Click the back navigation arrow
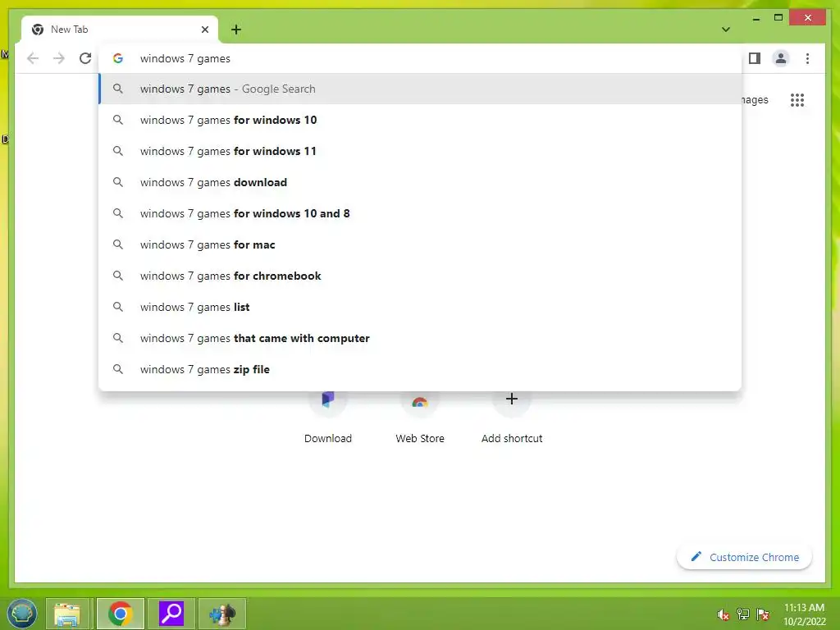 pyautogui.click(x=33, y=58)
